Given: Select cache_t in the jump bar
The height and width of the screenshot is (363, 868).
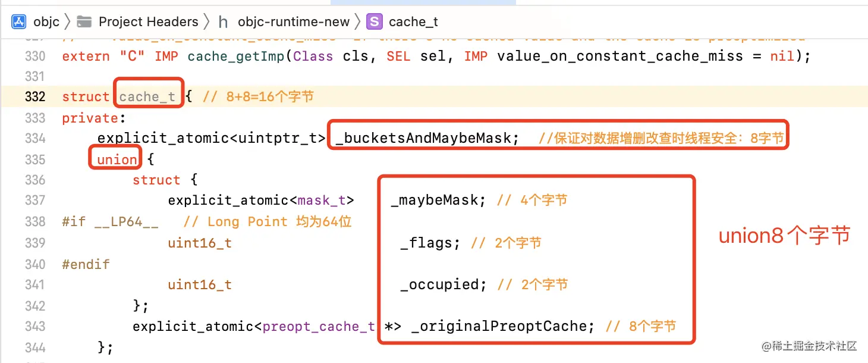Looking at the screenshot, I should point(413,22).
